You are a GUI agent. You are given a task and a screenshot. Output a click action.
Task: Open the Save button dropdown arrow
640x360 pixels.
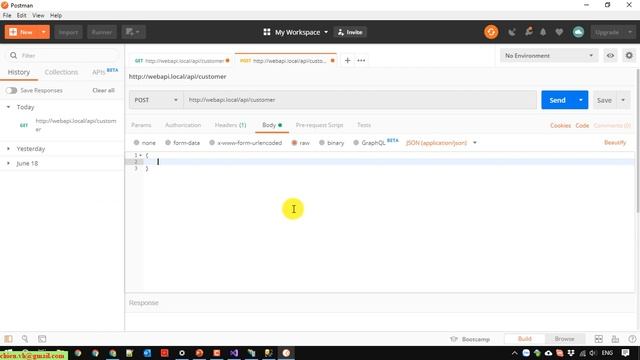pyautogui.click(x=623, y=100)
